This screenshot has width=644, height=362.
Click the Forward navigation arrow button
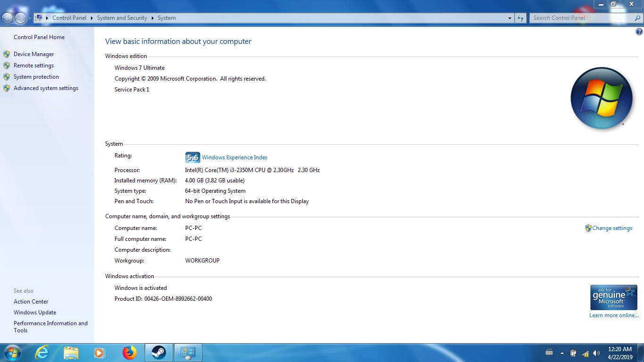pos(20,18)
